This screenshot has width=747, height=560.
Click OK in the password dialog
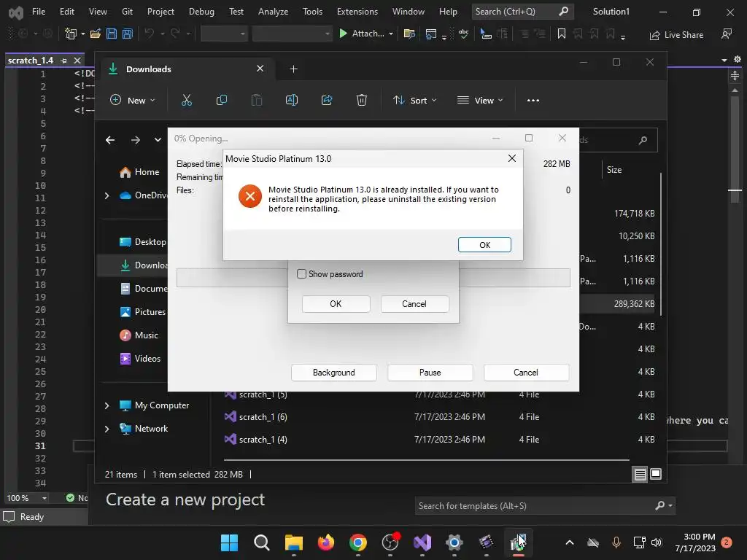click(x=336, y=304)
